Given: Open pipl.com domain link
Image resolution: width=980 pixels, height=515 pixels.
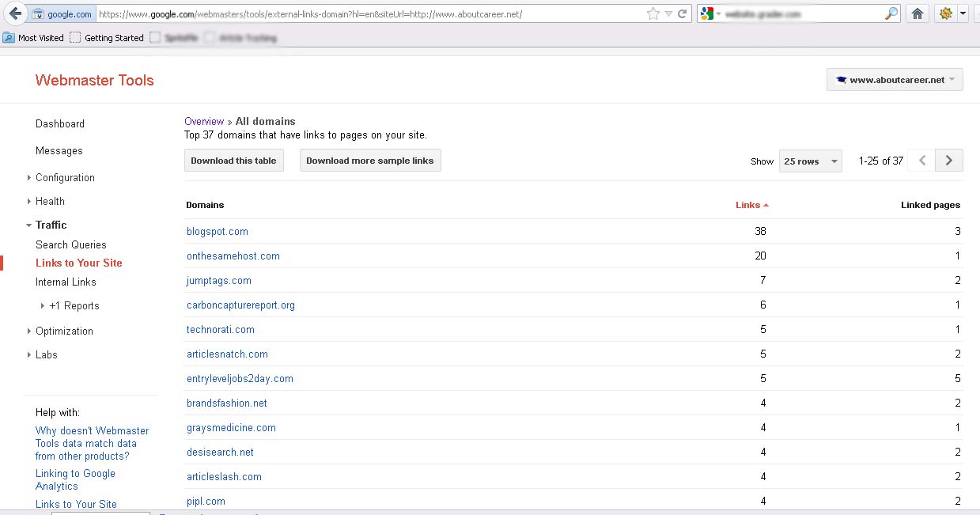Looking at the screenshot, I should [206, 501].
